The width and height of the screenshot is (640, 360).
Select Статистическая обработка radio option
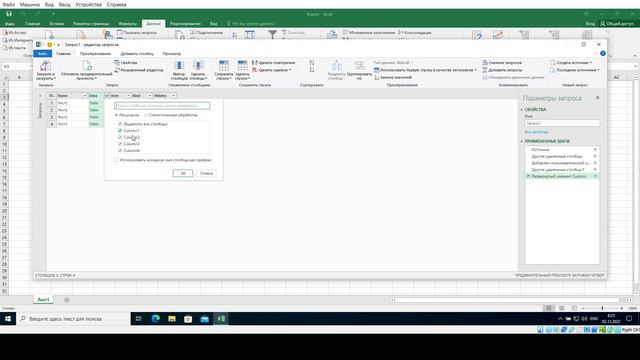coord(146,115)
